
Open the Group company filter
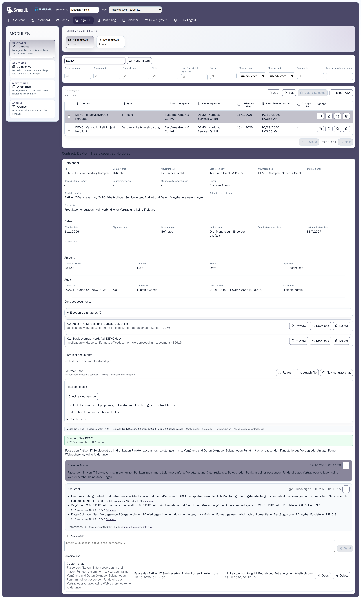pos(78,76)
